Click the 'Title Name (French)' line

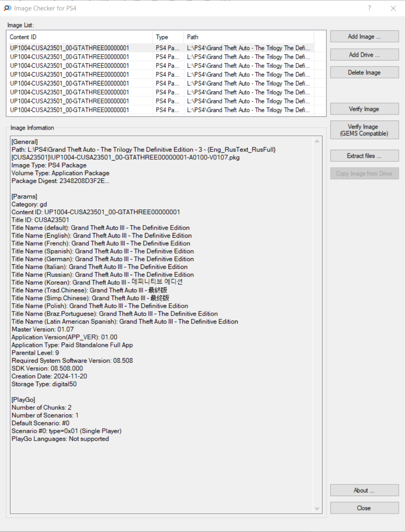click(x=101, y=243)
